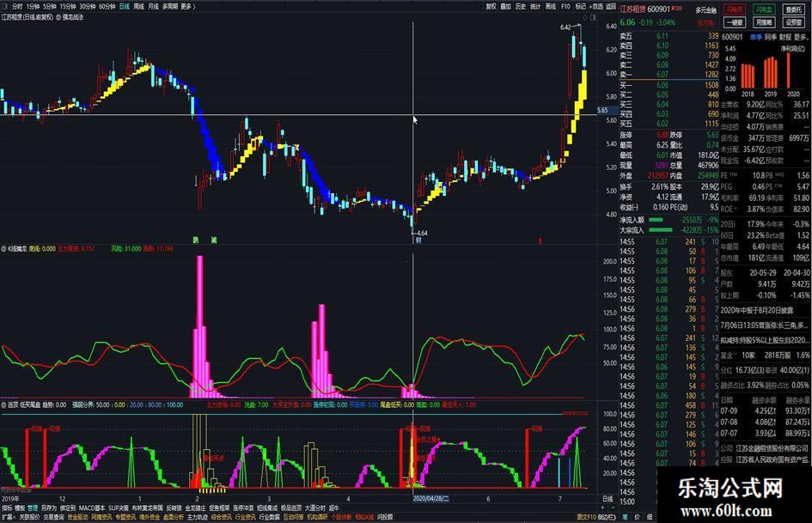812x523 pixels.
Task: Open 统计 statistics tool
Action: 535,6
